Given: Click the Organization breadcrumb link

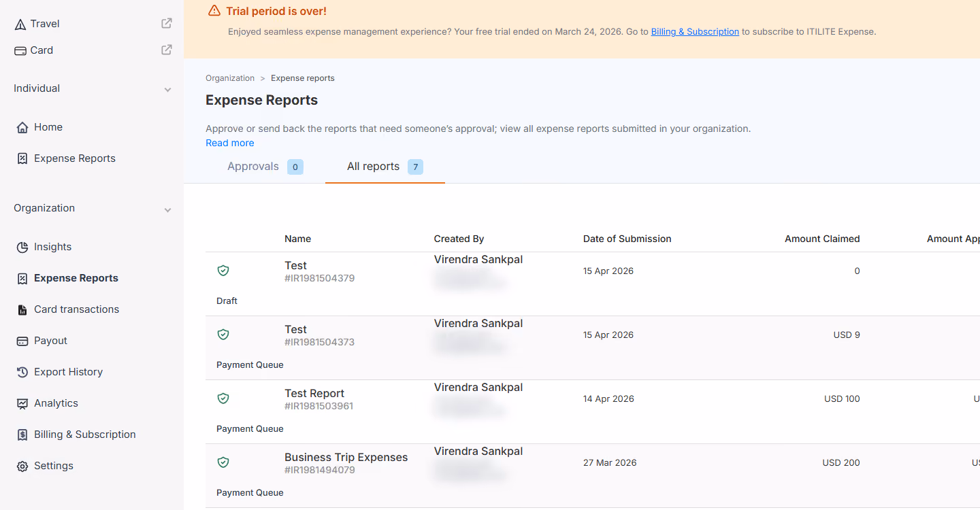Looking at the screenshot, I should [230, 78].
